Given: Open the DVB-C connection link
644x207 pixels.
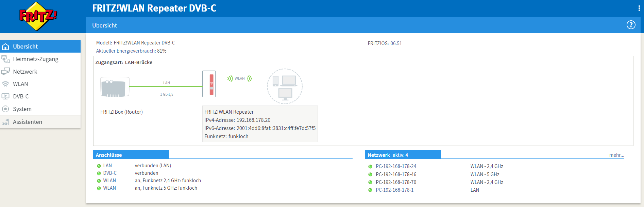Looking at the screenshot, I should click(110, 173).
